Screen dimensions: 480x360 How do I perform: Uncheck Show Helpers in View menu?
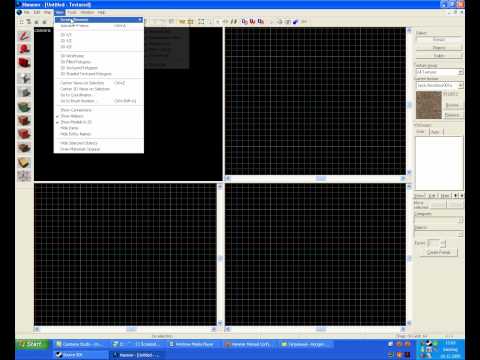click(99, 116)
